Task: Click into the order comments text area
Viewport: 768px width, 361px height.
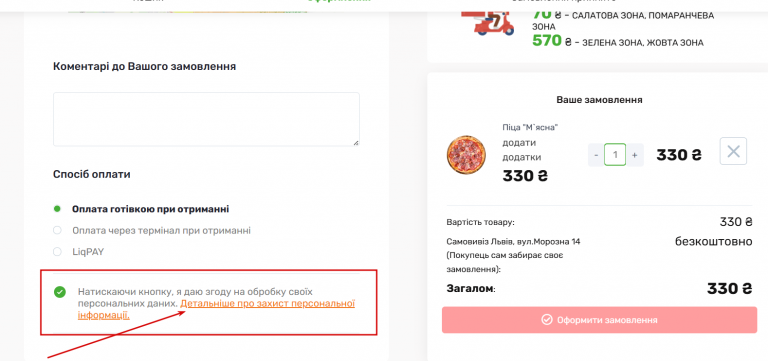Action: (206, 119)
